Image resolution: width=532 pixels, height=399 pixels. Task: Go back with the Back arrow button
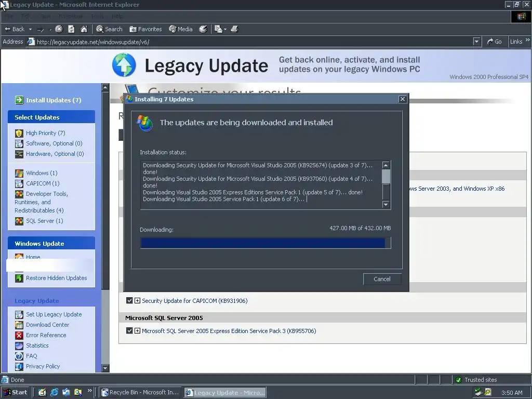click(14, 29)
